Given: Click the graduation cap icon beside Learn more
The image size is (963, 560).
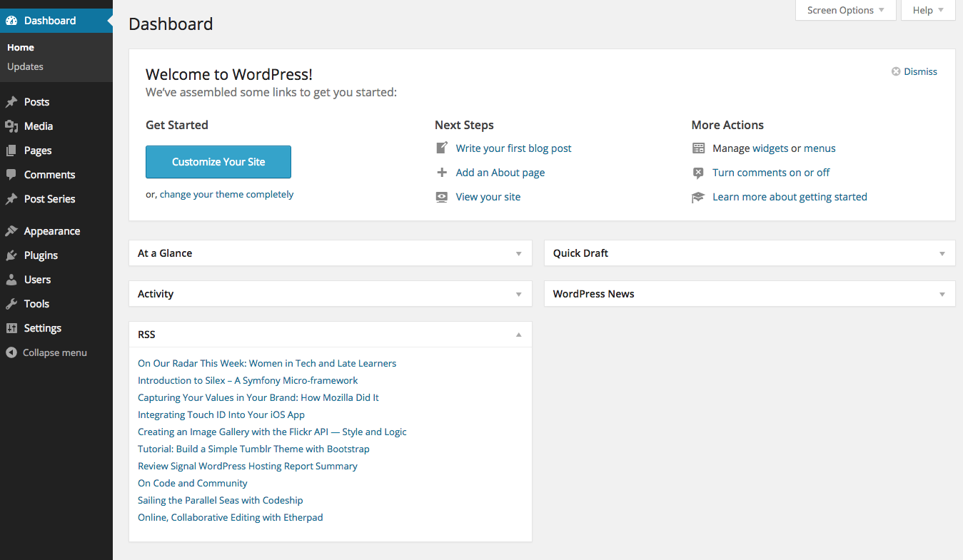Looking at the screenshot, I should point(698,197).
